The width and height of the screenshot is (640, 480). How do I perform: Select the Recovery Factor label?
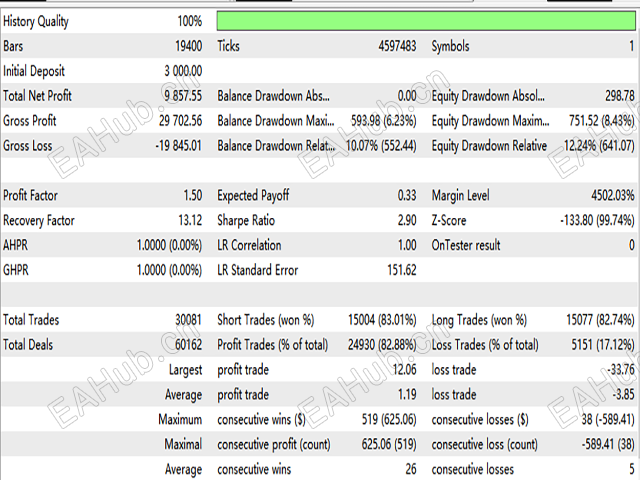tap(39, 220)
